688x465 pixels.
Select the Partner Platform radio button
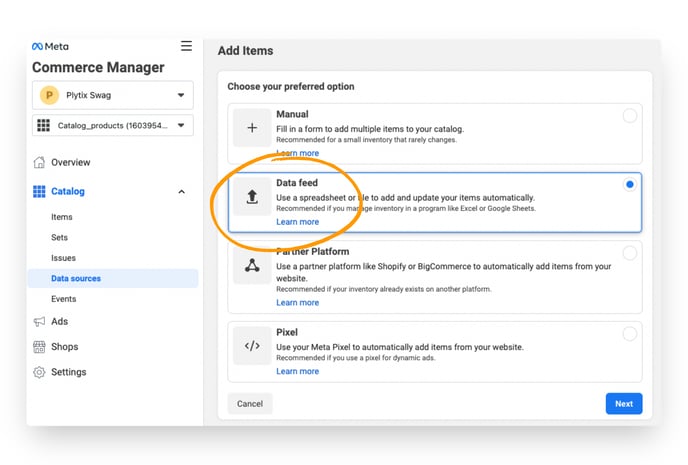point(630,253)
